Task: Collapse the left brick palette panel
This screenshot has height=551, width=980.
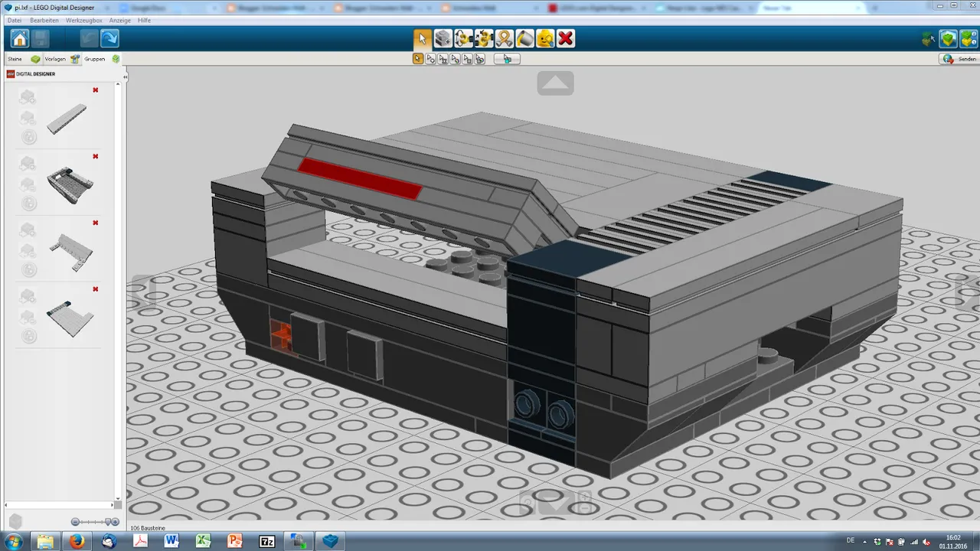Action: 126,77
